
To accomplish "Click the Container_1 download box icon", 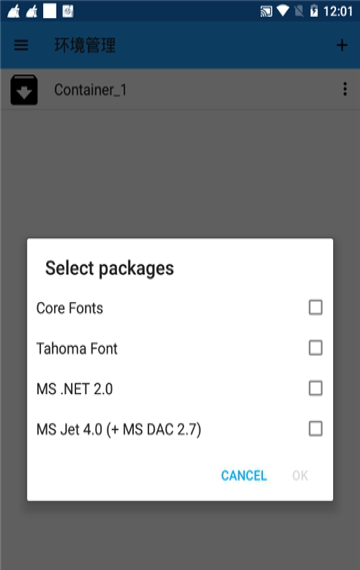I will click(x=24, y=90).
